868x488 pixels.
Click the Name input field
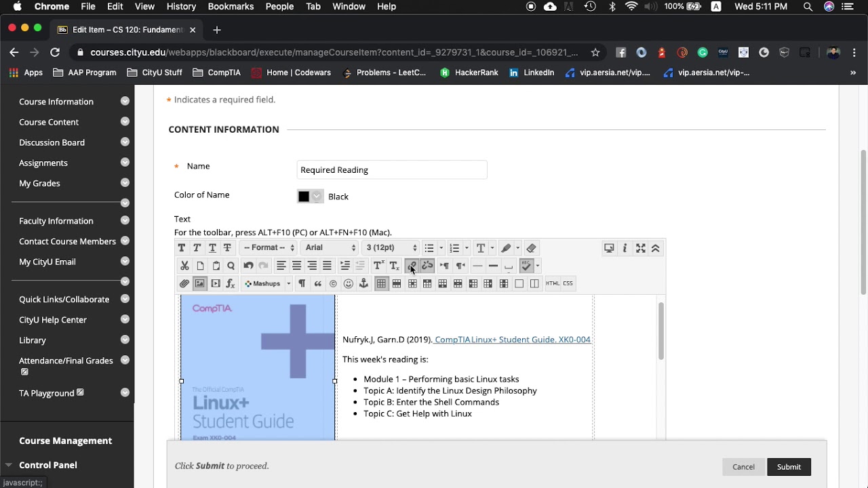(392, 169)
